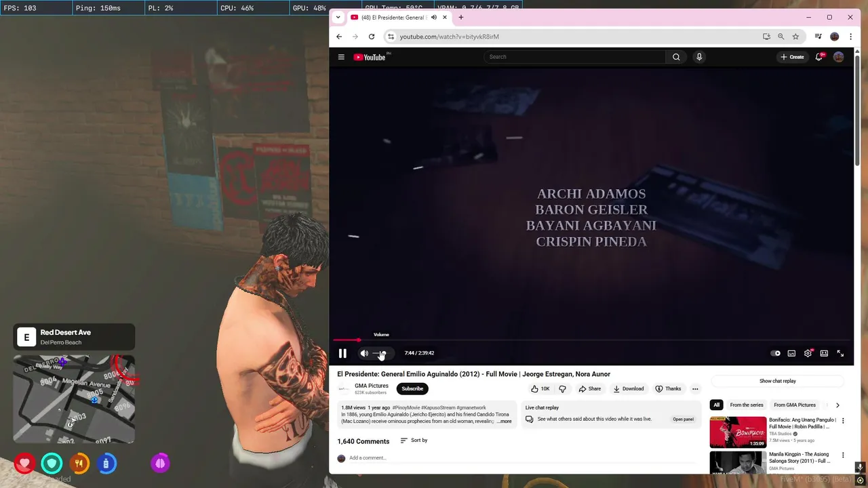868x488 pixels.
Task: Click the YouTube search field
Action: coord(575,57)
